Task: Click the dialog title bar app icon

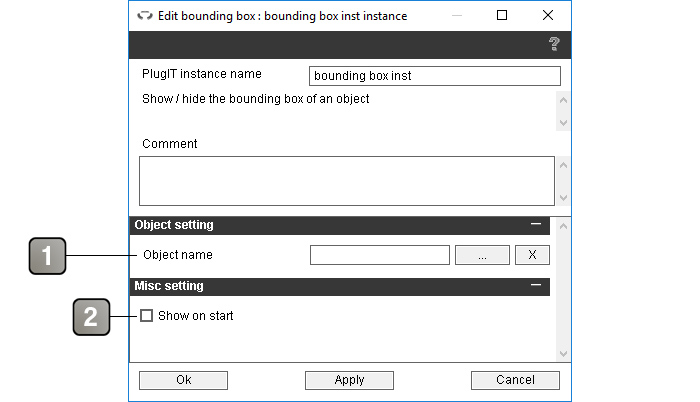Action: click(145, 16)
